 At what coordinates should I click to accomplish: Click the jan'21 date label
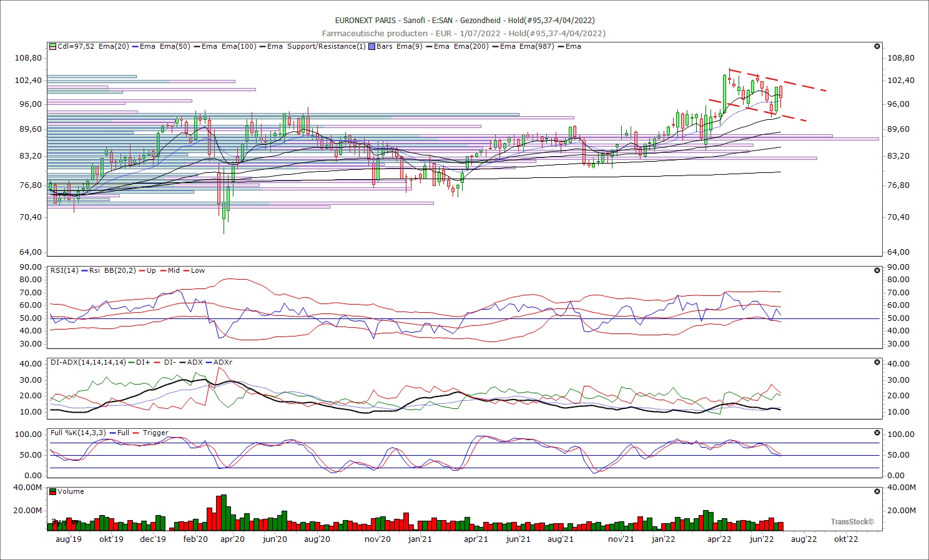pyautogui.click(x=420, y=539)
